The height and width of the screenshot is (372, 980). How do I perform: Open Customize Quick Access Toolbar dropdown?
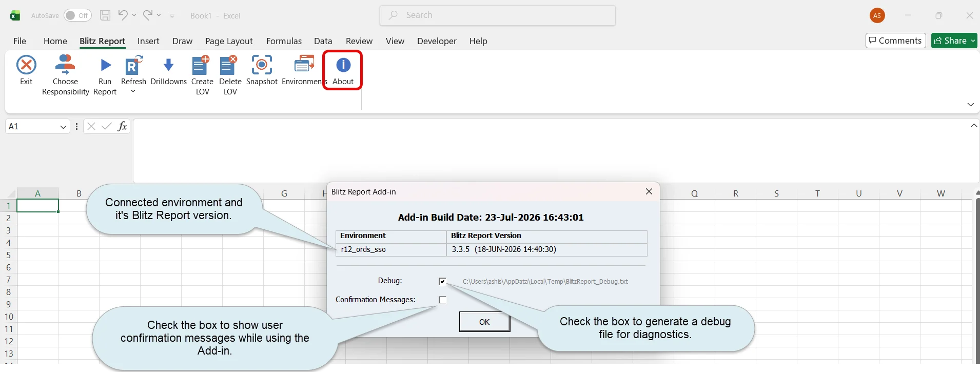coord(172,16)
